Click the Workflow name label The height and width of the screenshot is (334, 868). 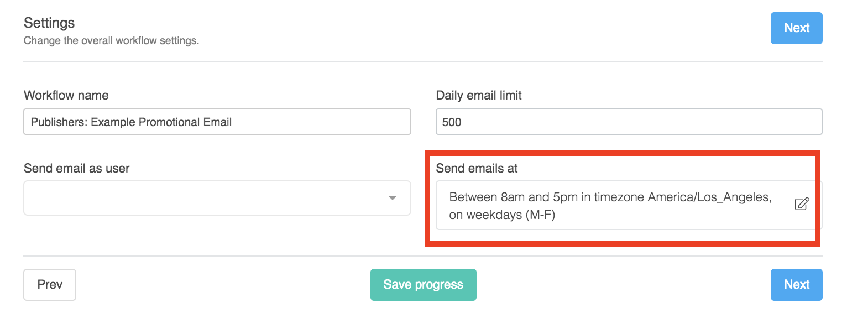click(66, 95)
